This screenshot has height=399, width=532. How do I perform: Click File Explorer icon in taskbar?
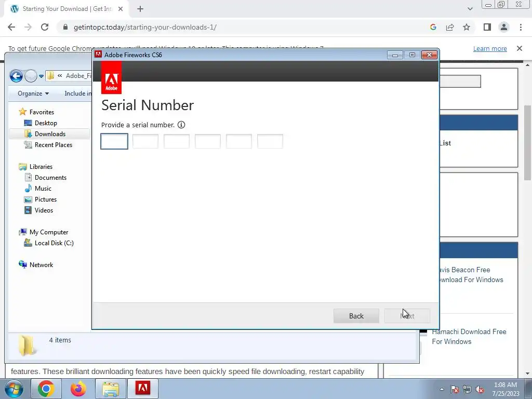tap(110, 389)
